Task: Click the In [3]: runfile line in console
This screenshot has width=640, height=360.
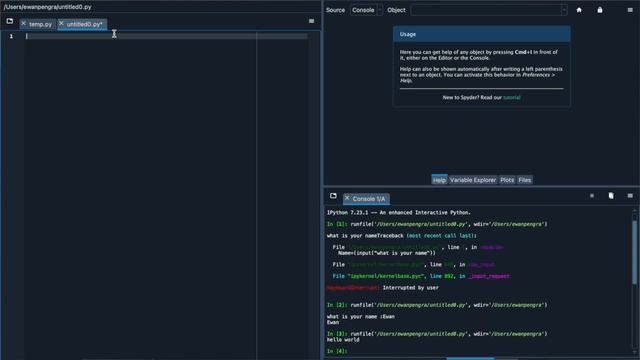Action: 437,334
